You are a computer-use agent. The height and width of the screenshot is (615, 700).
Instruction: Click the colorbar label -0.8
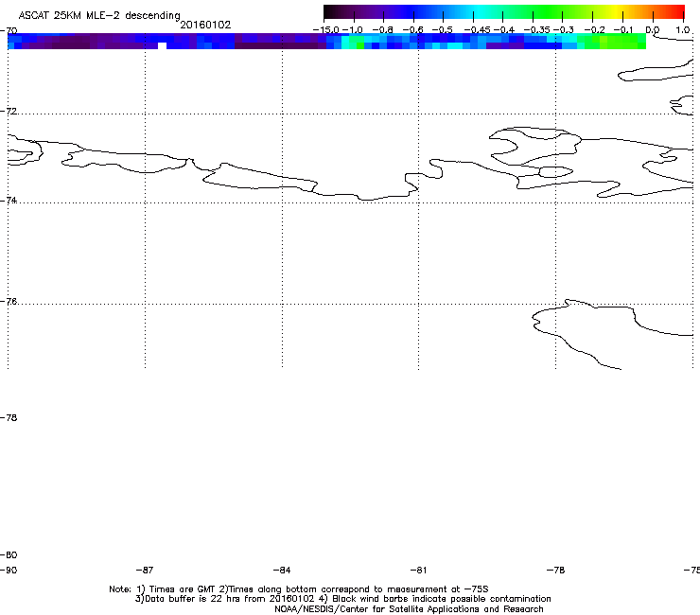coord(382,30)
